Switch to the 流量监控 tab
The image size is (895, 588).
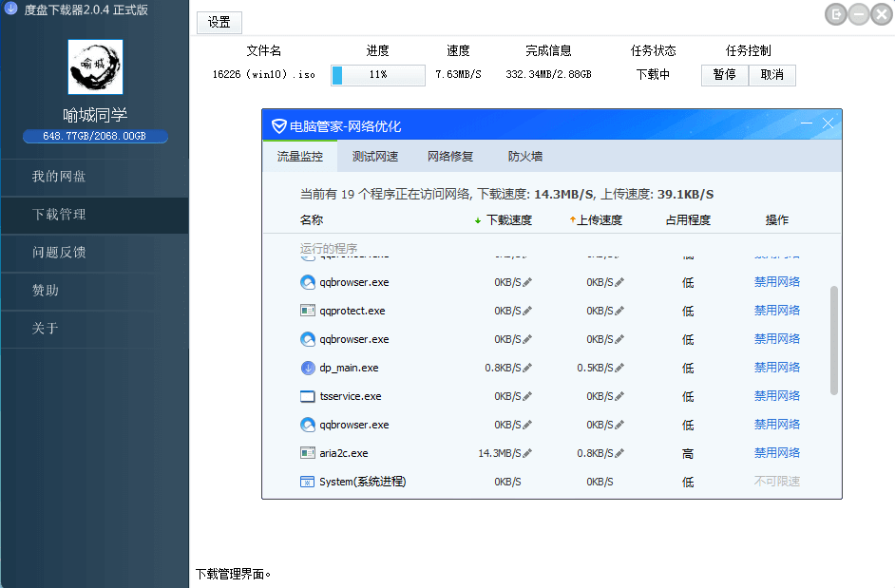coord(299,157)
